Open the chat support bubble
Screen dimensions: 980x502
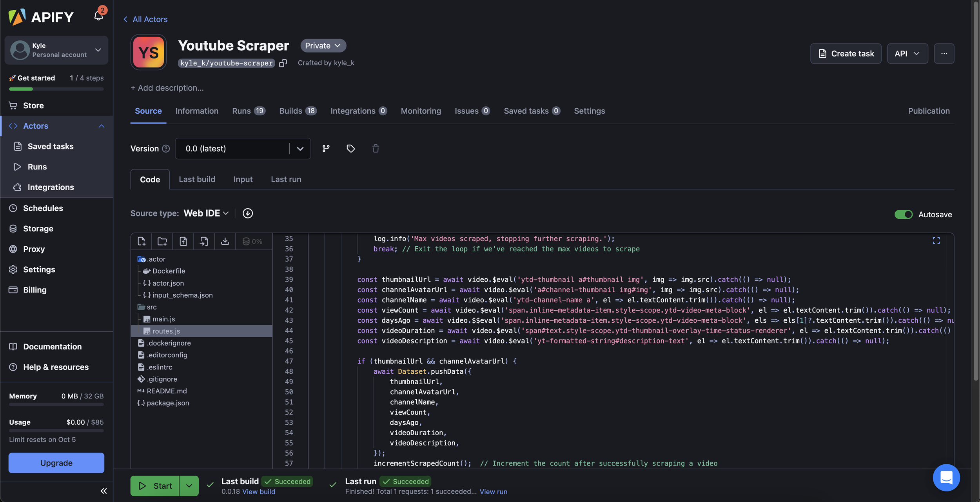[946, 477]
